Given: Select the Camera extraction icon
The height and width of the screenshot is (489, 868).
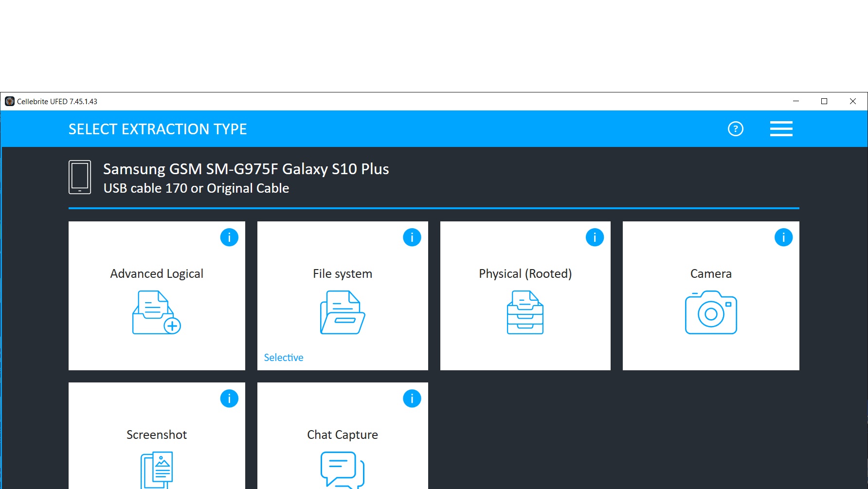Looking at the screenshot, I should click(x=711, y=312).
